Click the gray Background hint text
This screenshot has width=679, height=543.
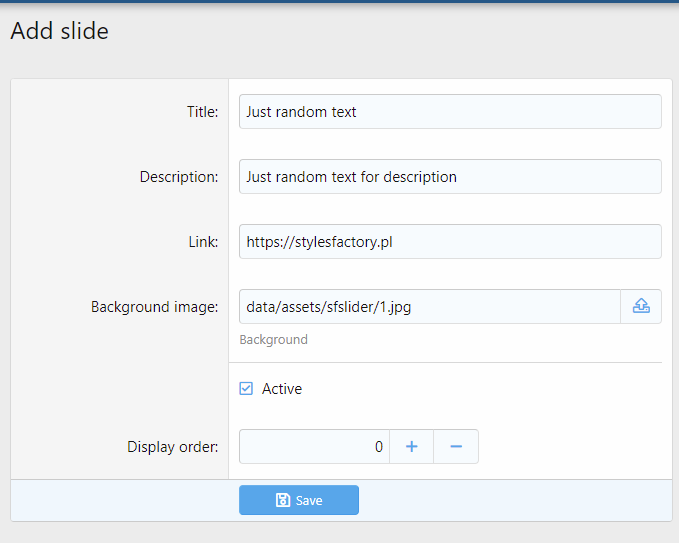(273, 340)
